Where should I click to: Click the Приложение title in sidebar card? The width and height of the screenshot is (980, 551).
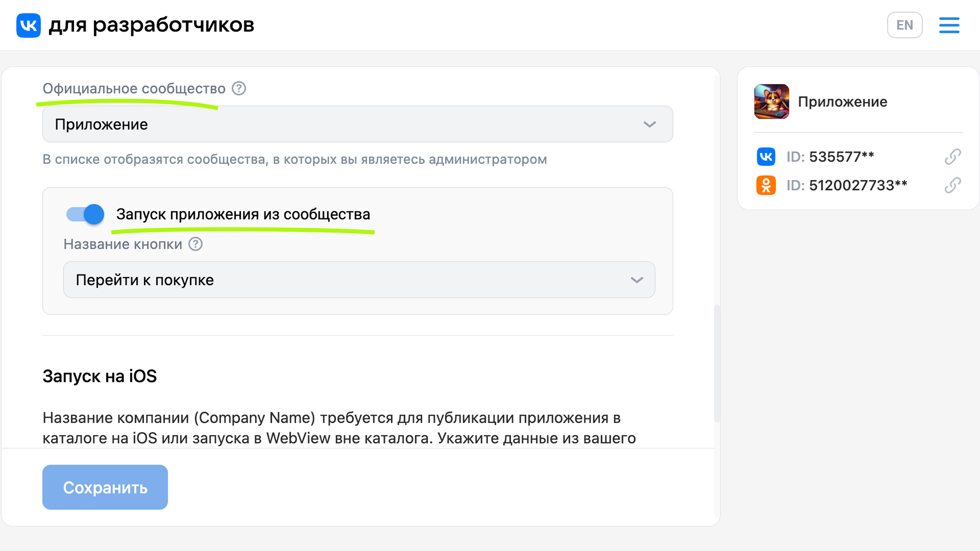click(843, 102)
